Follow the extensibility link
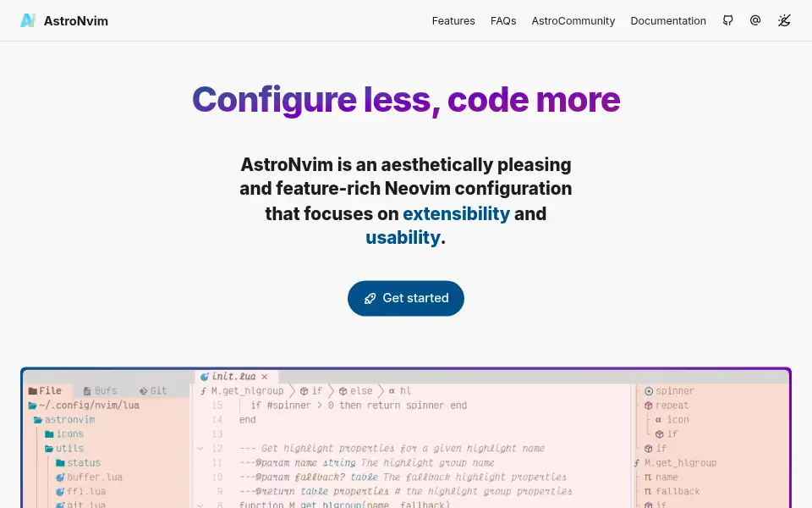 [456, 213]
